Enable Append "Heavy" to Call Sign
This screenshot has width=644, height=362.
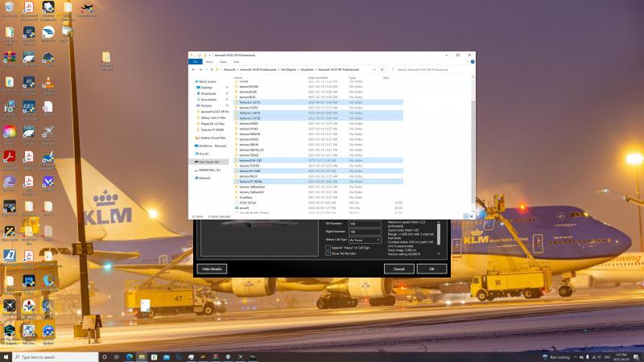click(328, 248)
